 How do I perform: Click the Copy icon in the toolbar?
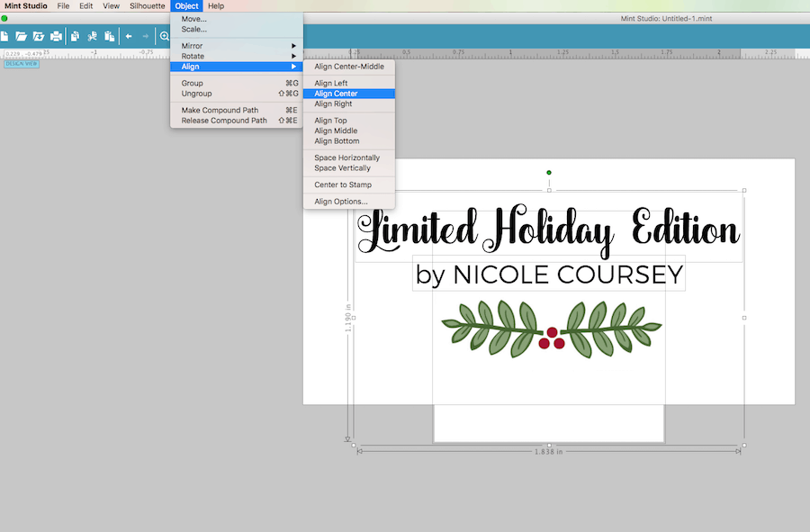coord(76,36)
